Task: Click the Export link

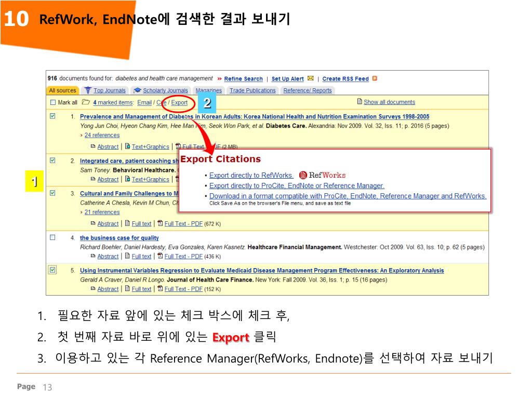Action: 179,102
